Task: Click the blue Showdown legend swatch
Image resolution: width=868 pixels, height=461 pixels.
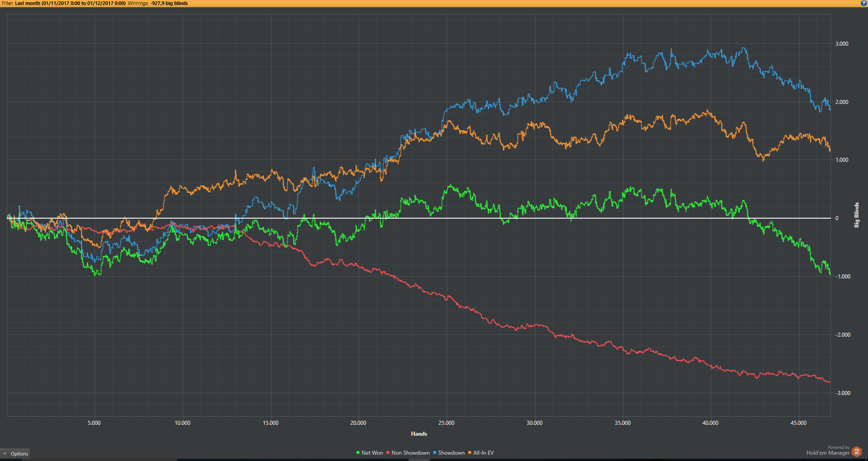Action: point(434,453)
